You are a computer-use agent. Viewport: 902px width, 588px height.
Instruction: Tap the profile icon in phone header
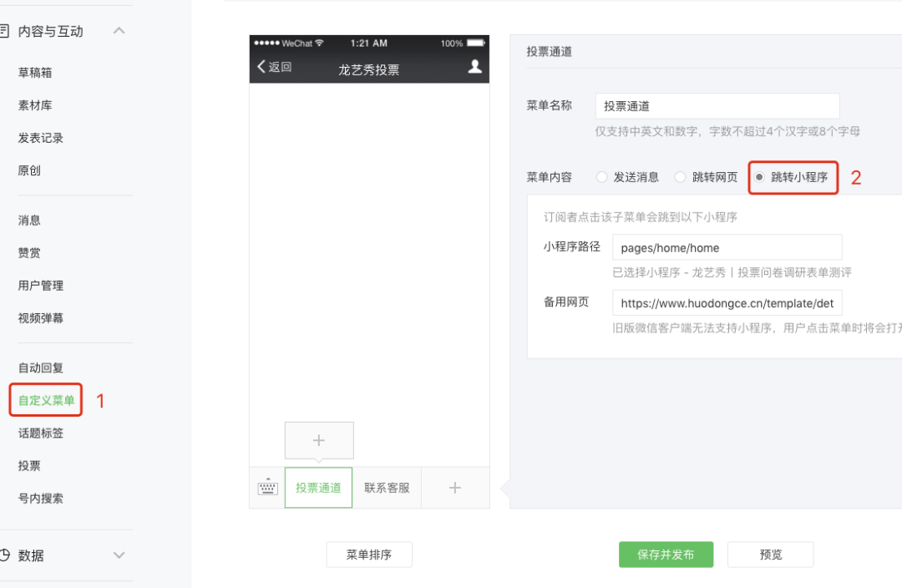[474, 67]
